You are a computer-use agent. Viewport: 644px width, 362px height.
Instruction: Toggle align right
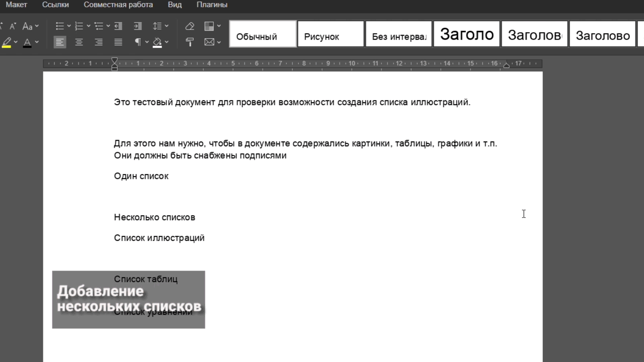click(x=99, y=42)
